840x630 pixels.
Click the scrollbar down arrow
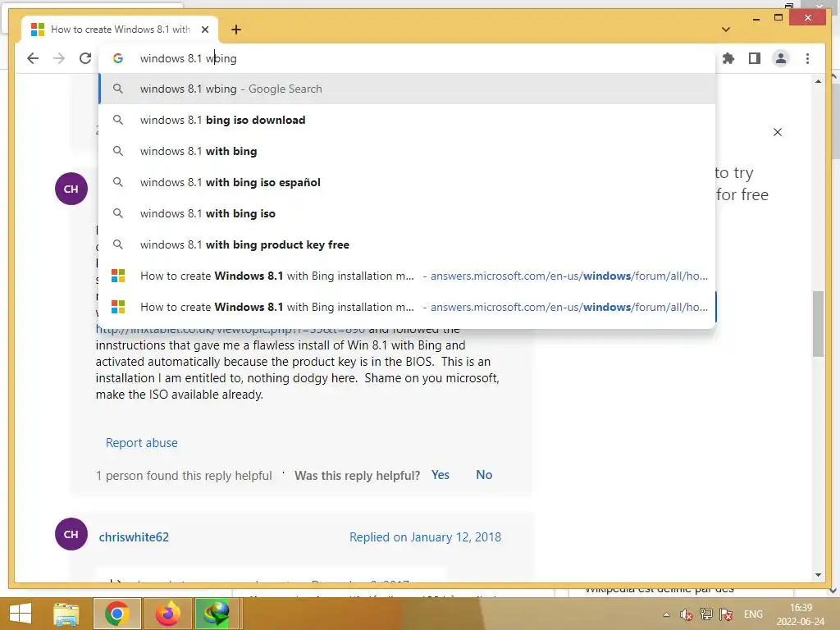coord(818,575)
